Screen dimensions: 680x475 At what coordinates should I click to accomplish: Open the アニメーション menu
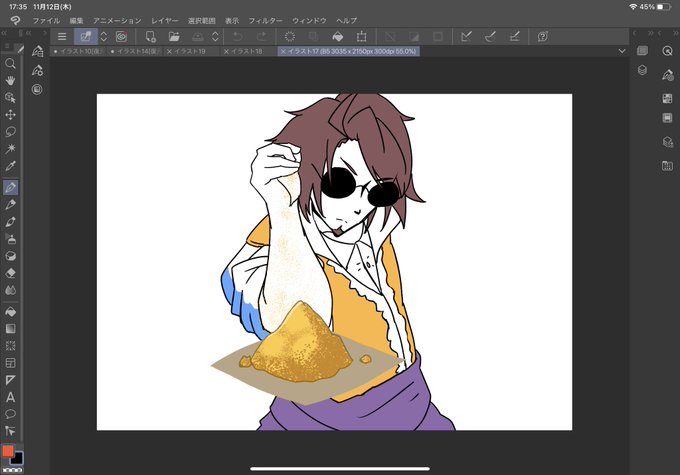coord(117,20)
